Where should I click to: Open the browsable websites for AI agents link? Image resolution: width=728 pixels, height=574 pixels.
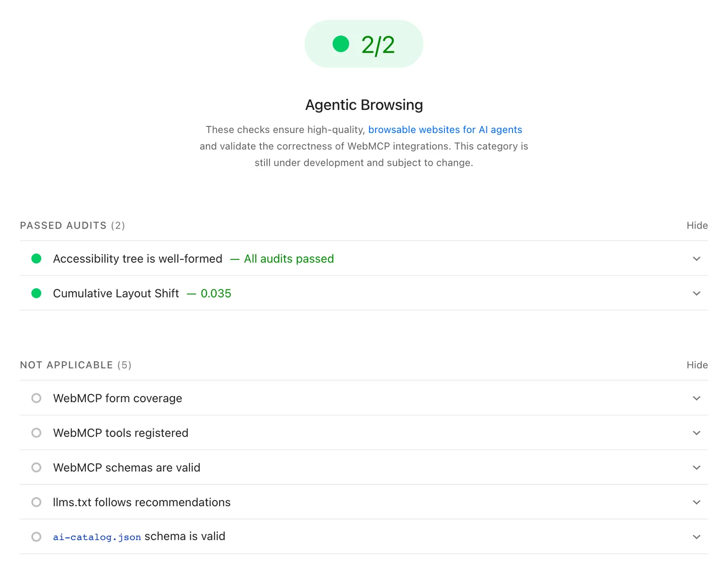tap(445, 129)
